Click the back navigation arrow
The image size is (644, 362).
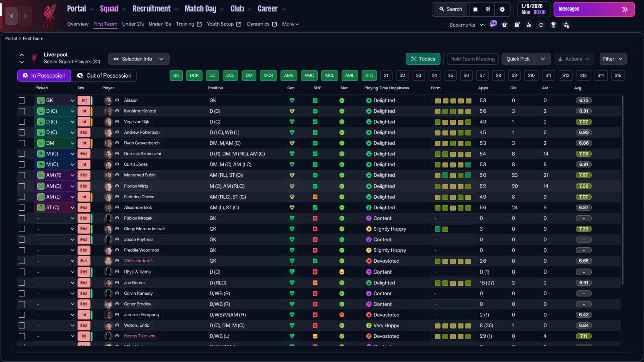point(12,16)
